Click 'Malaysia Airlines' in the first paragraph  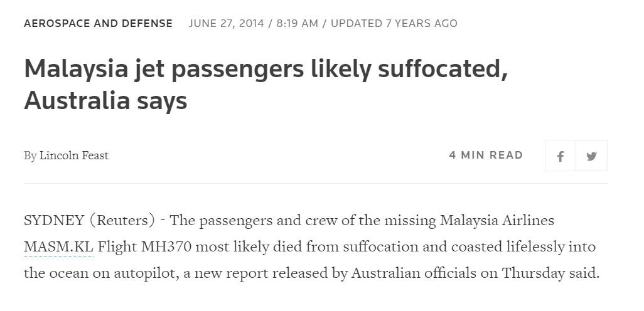click(496, 221)
